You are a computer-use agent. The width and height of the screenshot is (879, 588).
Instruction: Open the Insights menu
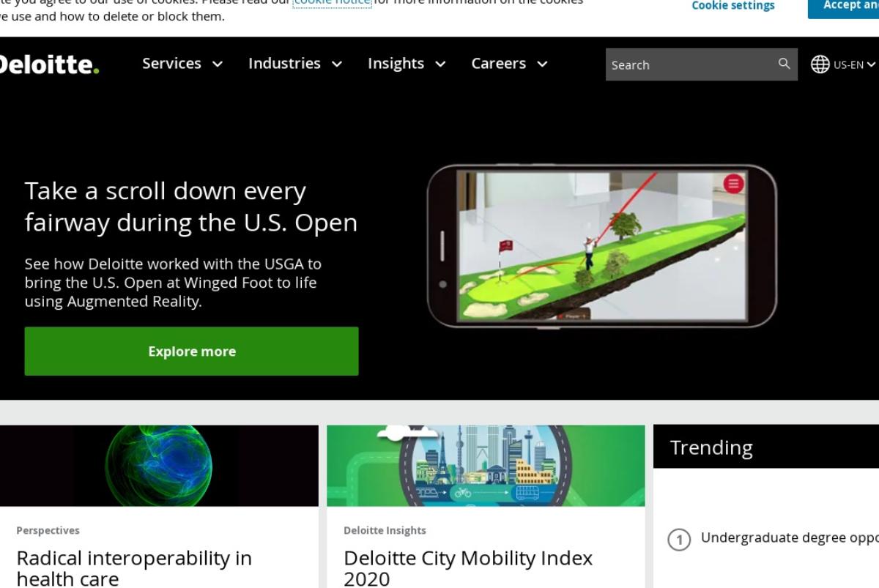pyautogui.click(x=396, y=64)
